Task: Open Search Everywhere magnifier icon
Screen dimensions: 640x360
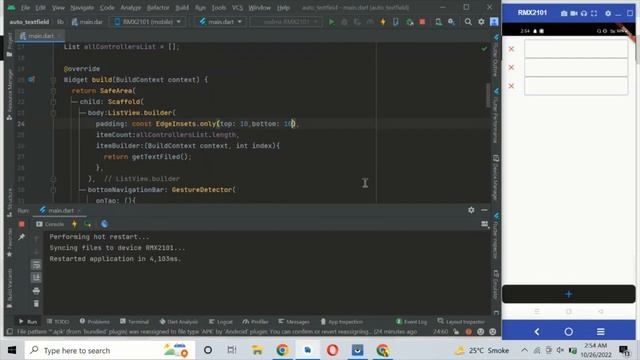Action: 468,22
